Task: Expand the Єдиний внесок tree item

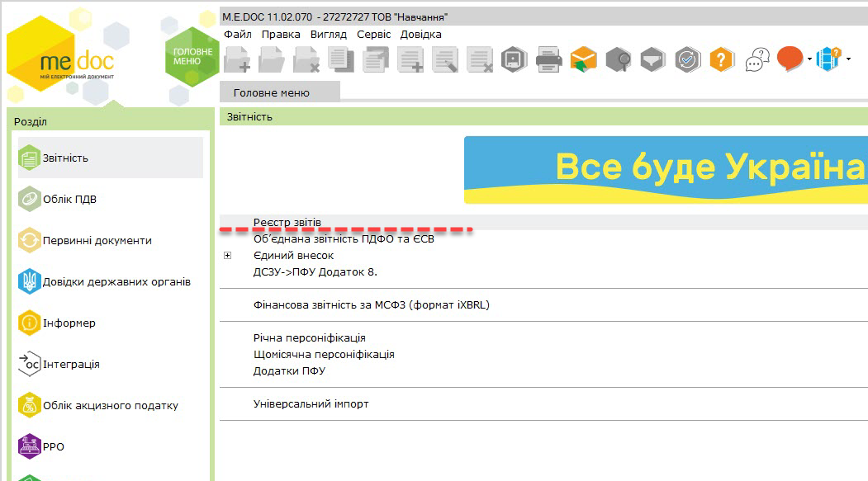Action: pyautogui.click(x=227, y=256)
